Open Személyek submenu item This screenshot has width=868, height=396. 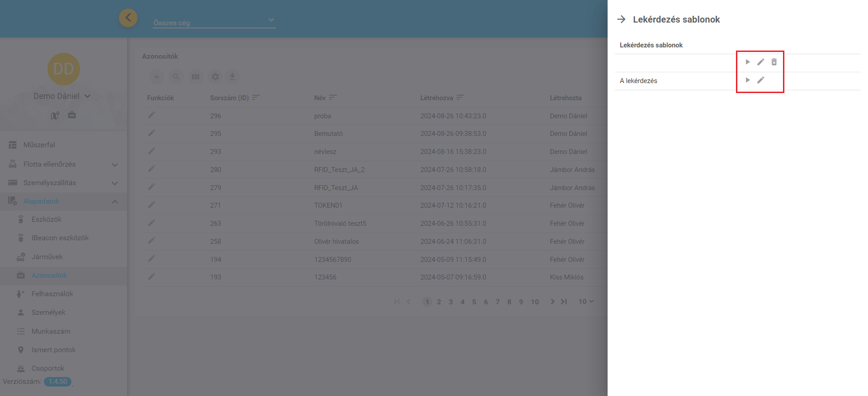(63, 312)
